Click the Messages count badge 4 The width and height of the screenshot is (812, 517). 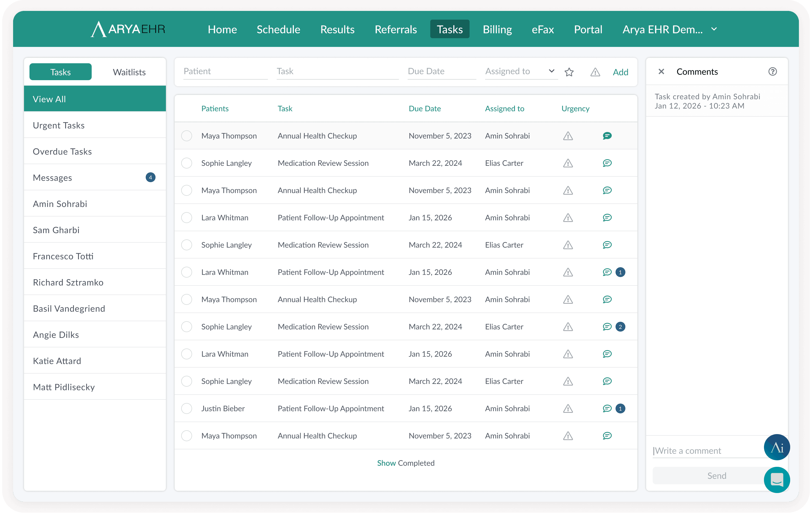point(150,177)
